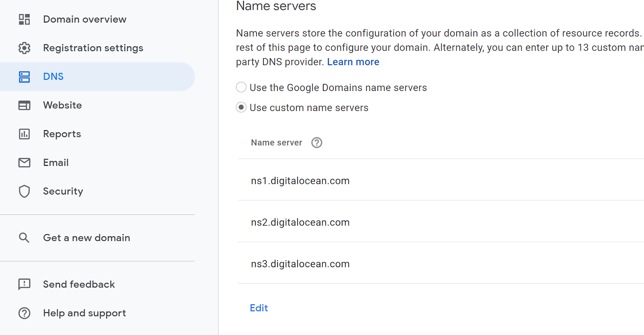Screen dimensions: 644x335
Task: Click the DNS server icon
Action: click(24, 77)
